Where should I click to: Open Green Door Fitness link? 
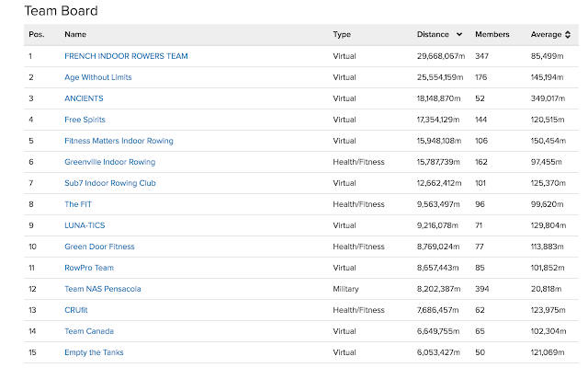pyautogui.click(x=99, y=247)
